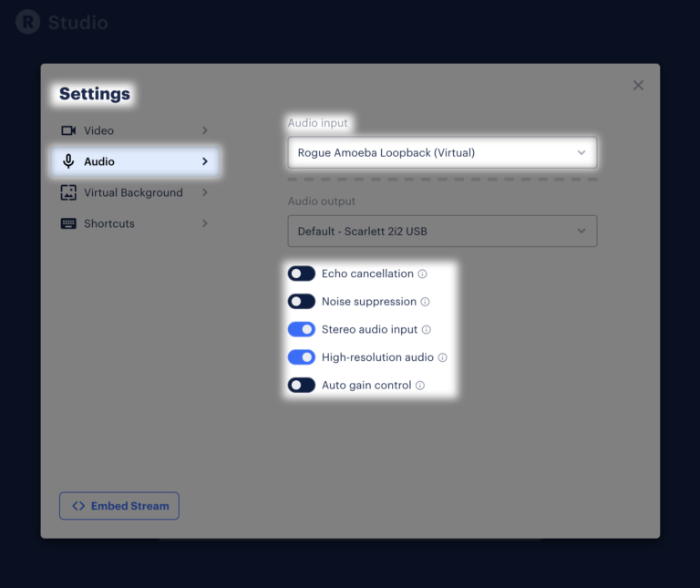Click info icon next to Stereo audio input

coord(427,330)
